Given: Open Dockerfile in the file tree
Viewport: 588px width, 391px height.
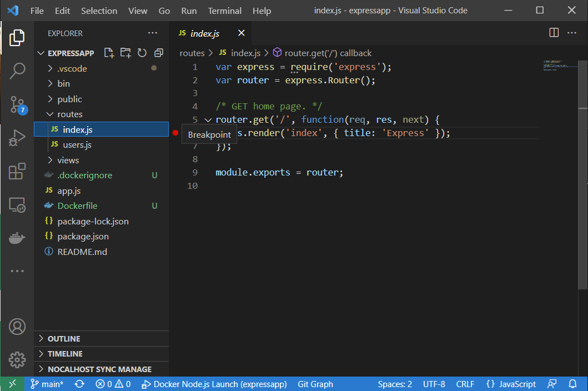Looking at the screenshot, I should pyautogui.click(x=101, y=205).
